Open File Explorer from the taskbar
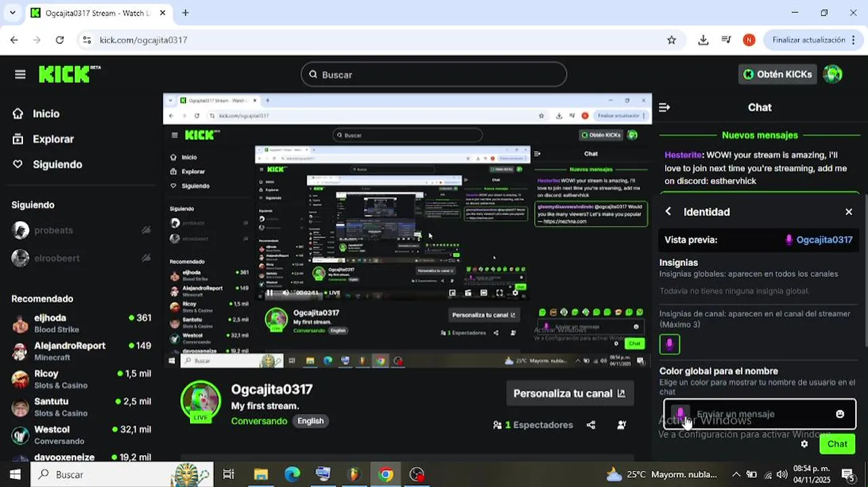This screenshot has height=487, width=868. click(x=261, y=474)
